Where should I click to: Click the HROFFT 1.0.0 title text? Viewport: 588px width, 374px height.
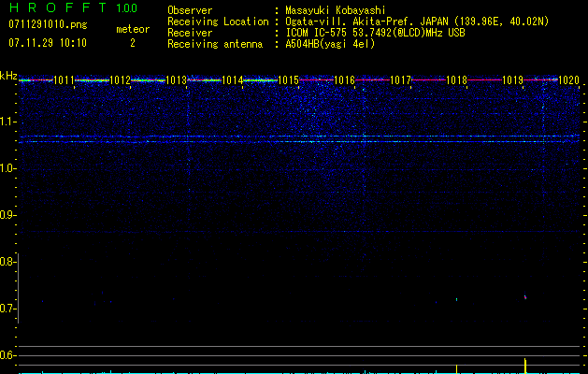pos(73,7)
